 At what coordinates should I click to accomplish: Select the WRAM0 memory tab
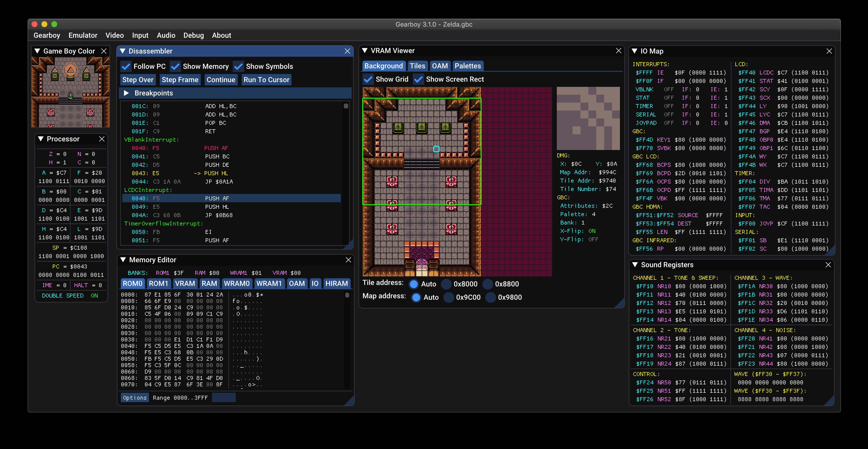(236, 283)
